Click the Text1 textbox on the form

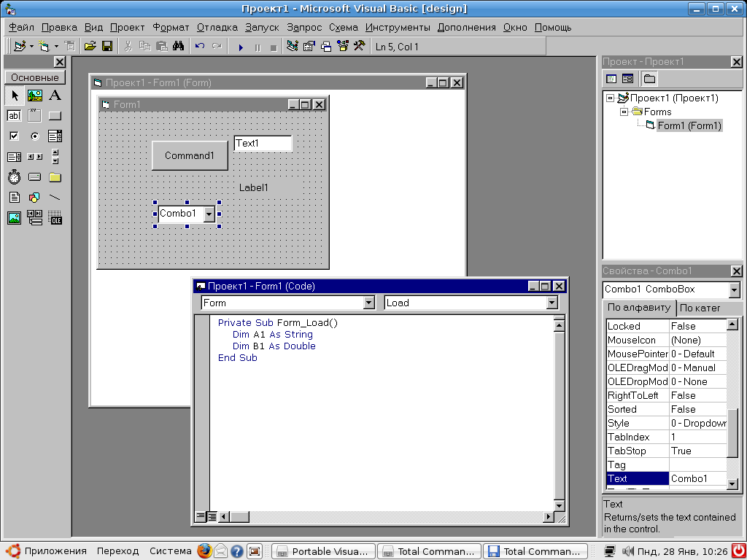pos(263,144)
